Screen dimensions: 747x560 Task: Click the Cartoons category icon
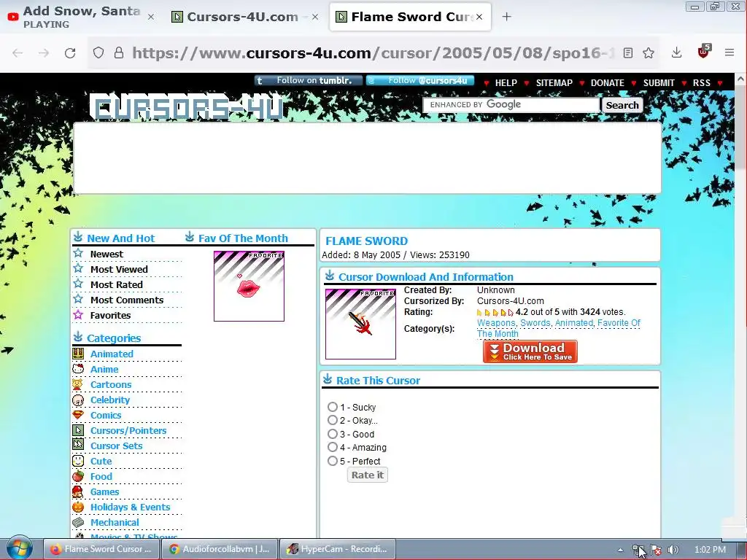(78, 384)
